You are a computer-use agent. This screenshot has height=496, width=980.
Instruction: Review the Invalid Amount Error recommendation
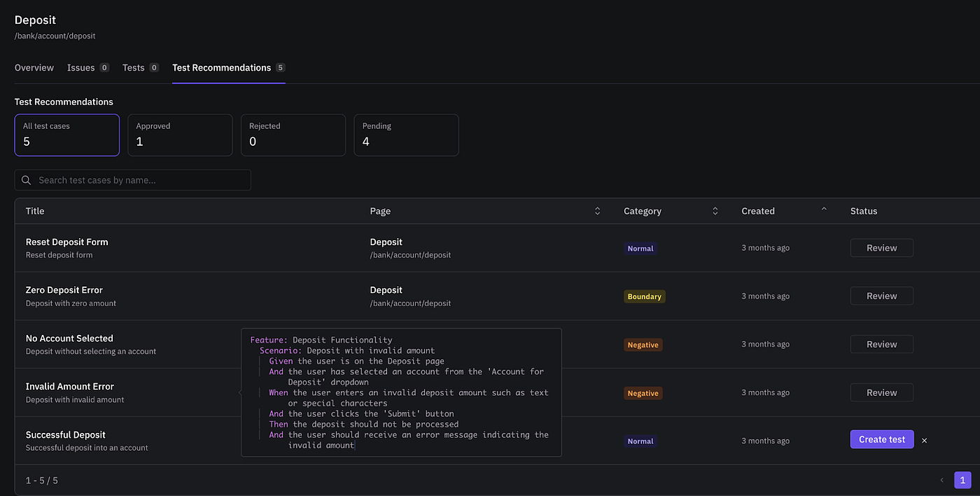[882, 393]
